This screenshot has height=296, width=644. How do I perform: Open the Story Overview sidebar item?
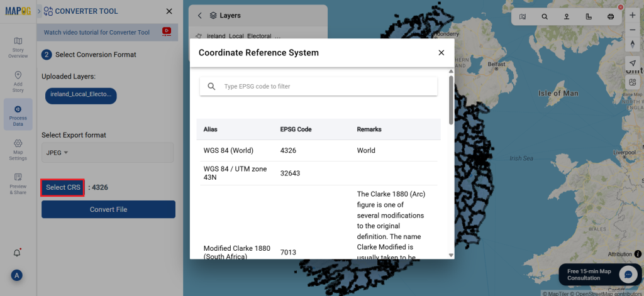18,48
